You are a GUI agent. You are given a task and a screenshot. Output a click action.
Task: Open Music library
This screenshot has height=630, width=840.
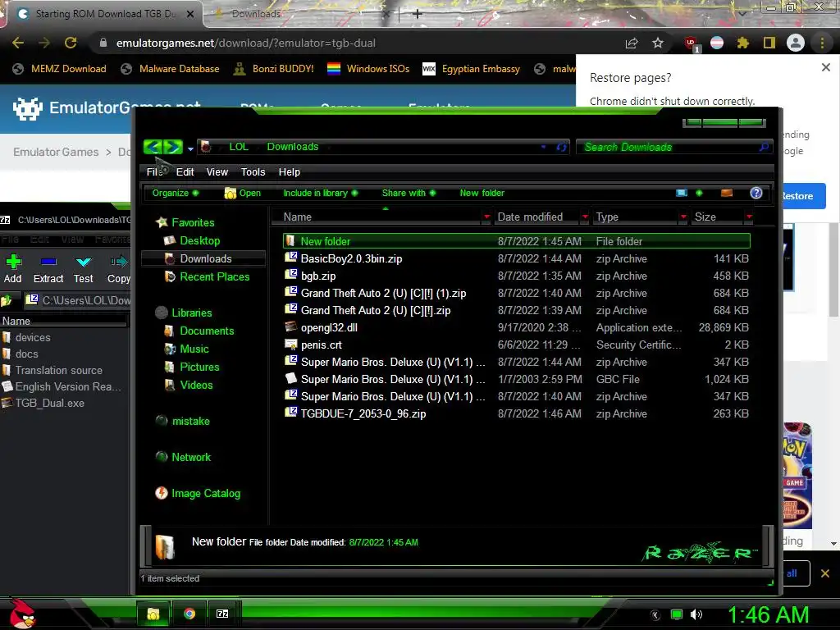coord(194,349)
